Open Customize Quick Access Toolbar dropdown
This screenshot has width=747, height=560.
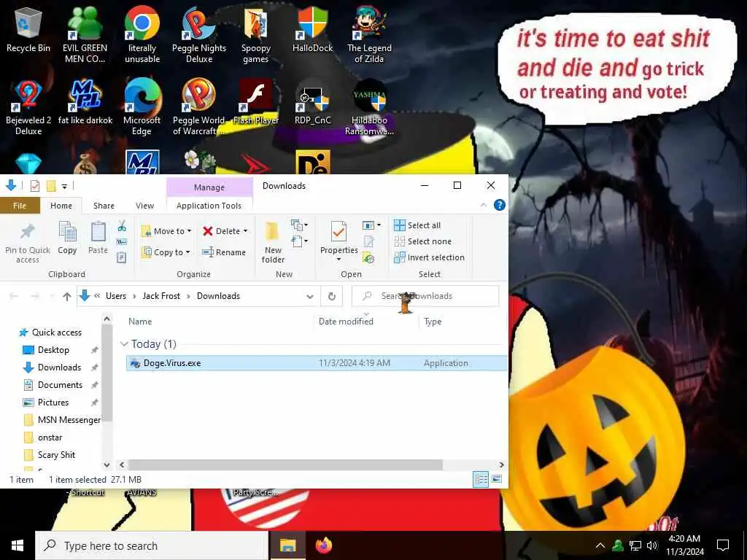[x=64, y=186]
